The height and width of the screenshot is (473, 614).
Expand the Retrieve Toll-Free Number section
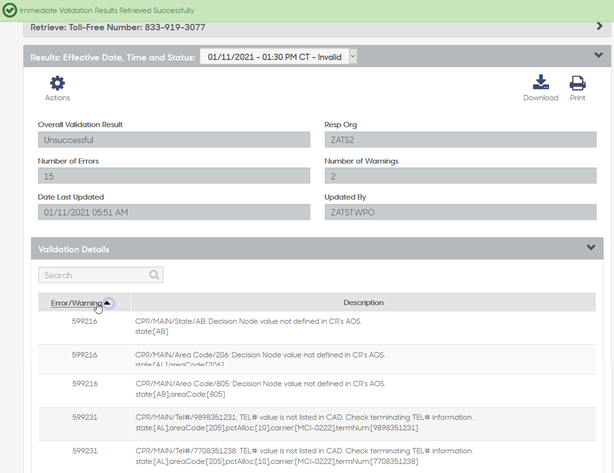[x=598, y=27]
